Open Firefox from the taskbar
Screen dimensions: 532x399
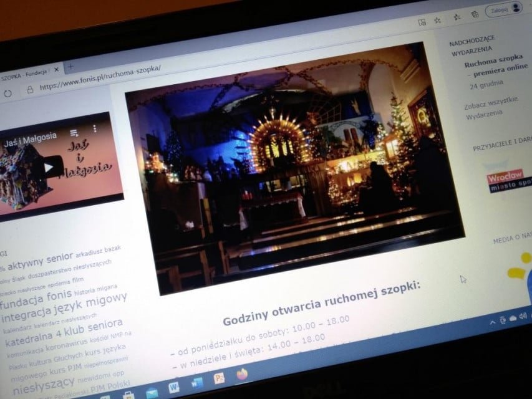[x=241, y=375]
